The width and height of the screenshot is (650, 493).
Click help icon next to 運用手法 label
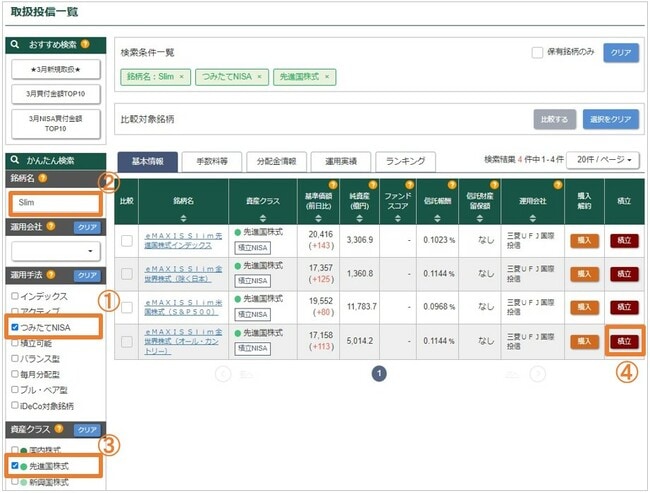click(51, 274)
